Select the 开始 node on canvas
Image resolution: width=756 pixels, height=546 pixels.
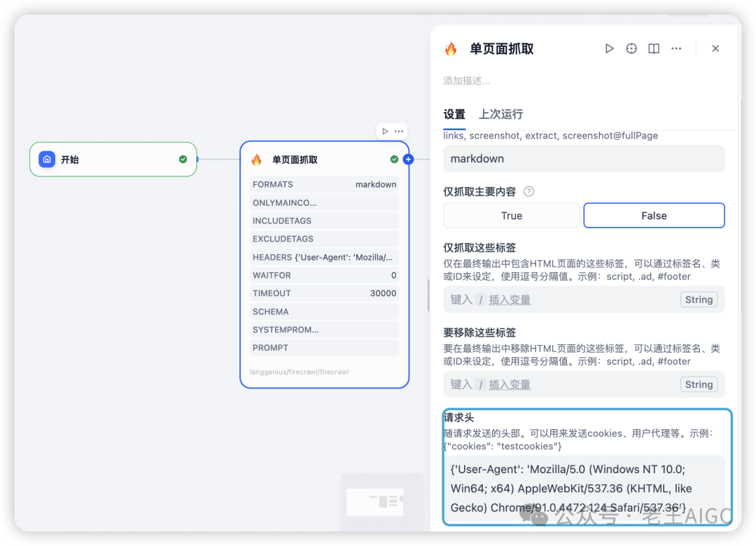113,159
